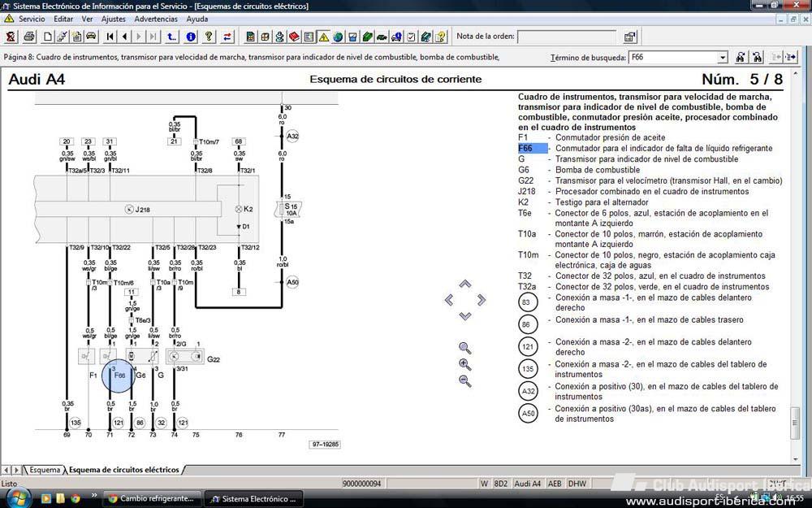Click the scroll down arrow at right edge

tap(795, 458)
